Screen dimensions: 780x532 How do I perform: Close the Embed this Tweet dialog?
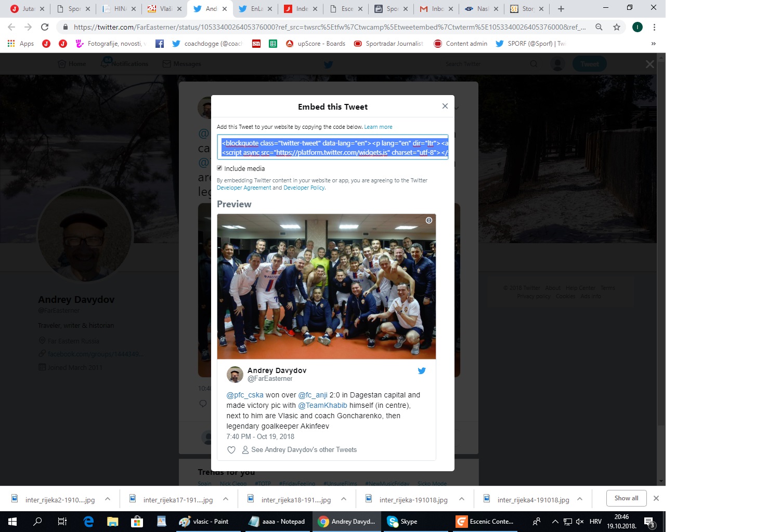pyautogui.click(x=445, y=106)
